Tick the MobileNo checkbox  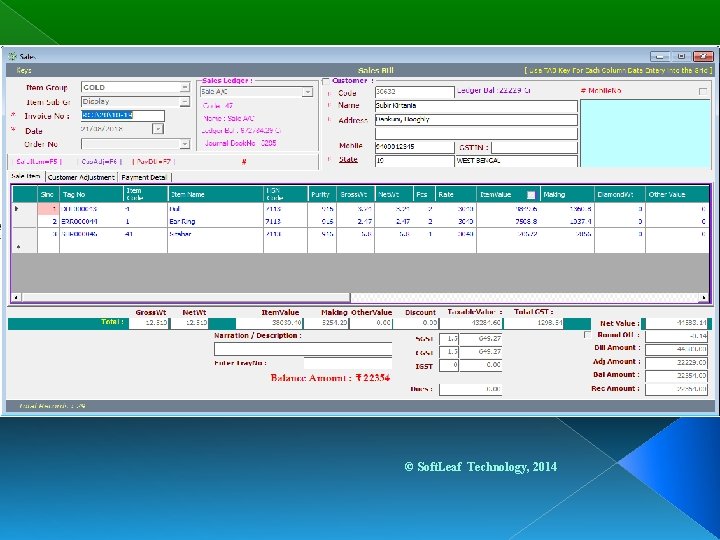pos(703,91)
